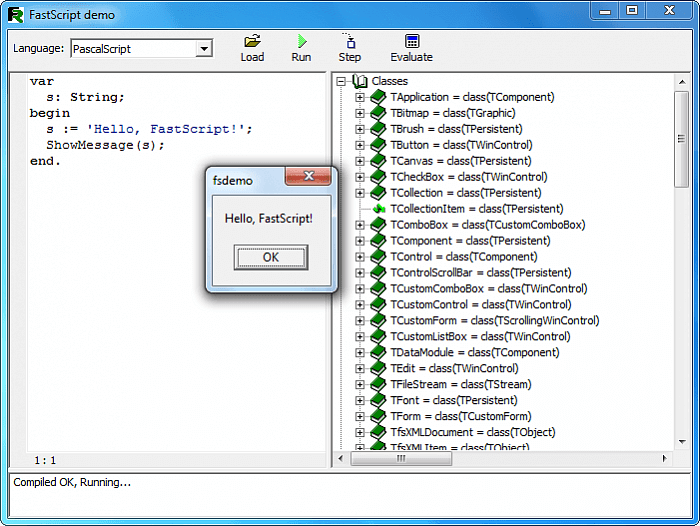The height and width of the screenshot is (526, 700).
Task: Click the TCustomControl class book icon
Action: click(x=378, y=305)
